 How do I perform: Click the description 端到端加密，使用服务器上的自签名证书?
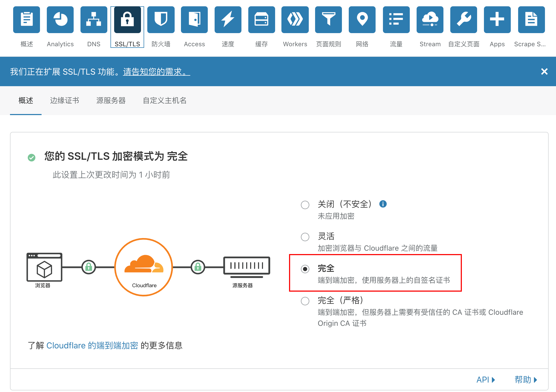(x=384, y=280)
